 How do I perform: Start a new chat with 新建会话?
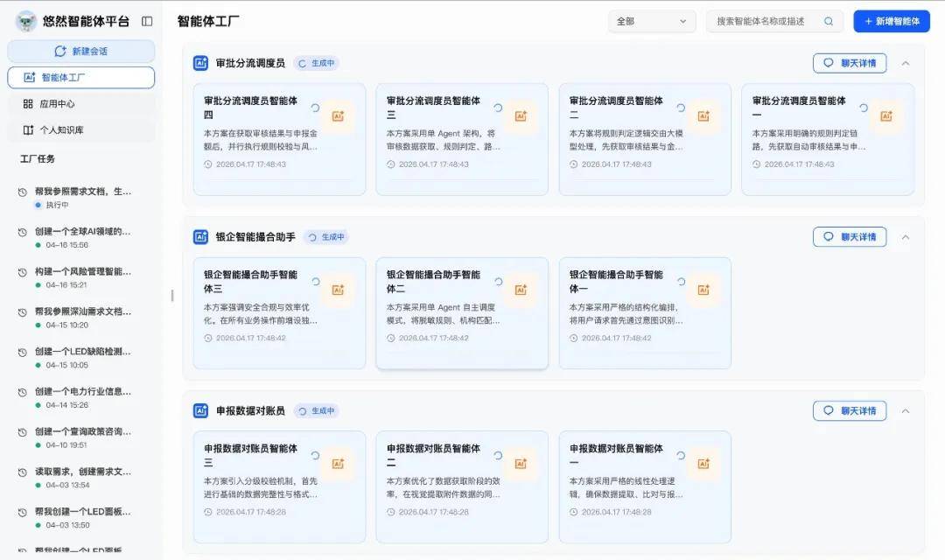[x=80, y=51]
